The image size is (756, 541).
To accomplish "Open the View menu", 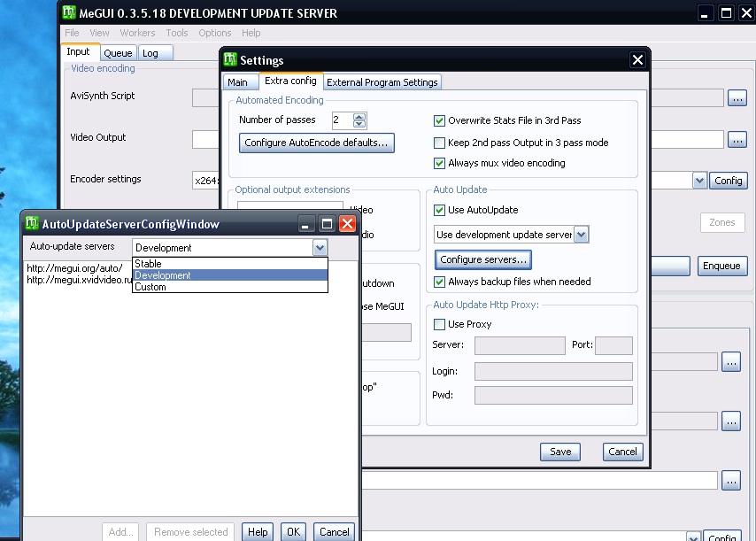I will coord(99,33).
